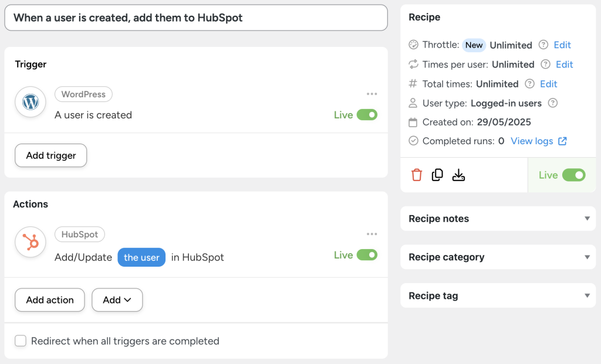Click the HubSpot action logo
Viewport: 601px width, 364px height.
coord(30,241)
